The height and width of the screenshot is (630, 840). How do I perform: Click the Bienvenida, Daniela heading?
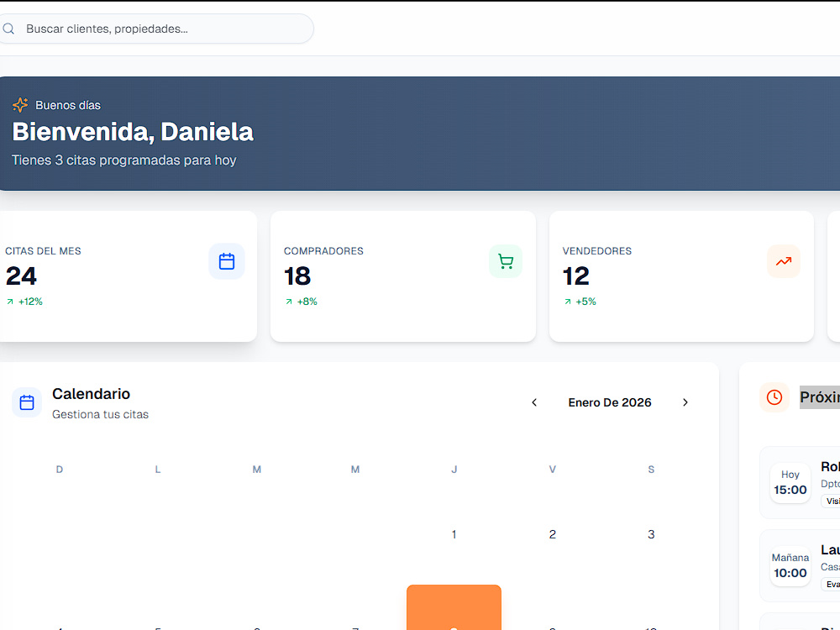point(133,132)
